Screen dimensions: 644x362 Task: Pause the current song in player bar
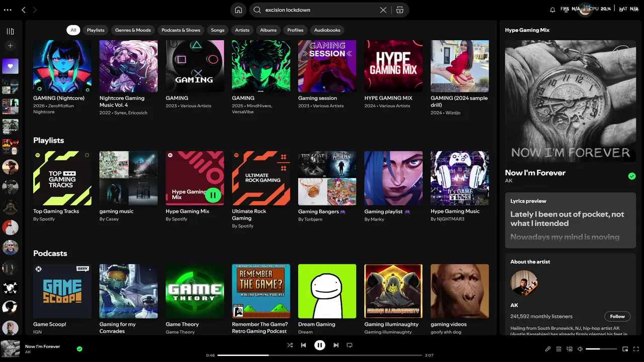pyautogui.click(x=319, y=345)
